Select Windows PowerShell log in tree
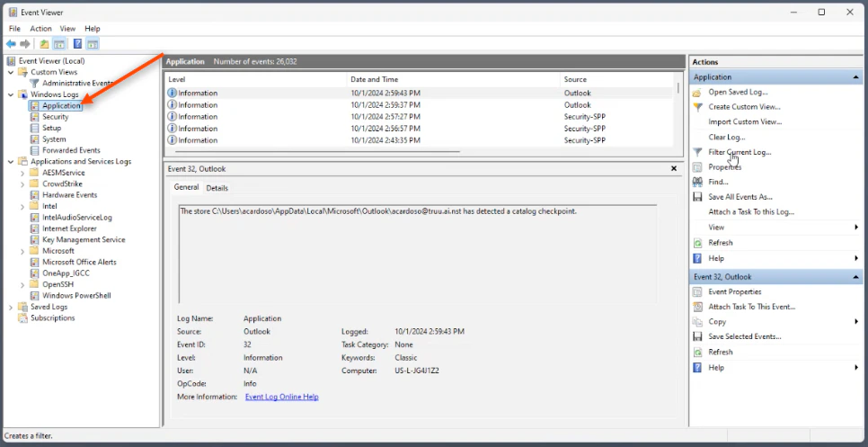This screenshot has width=868, height=447. pyautogui.click(x=76, y=295)
